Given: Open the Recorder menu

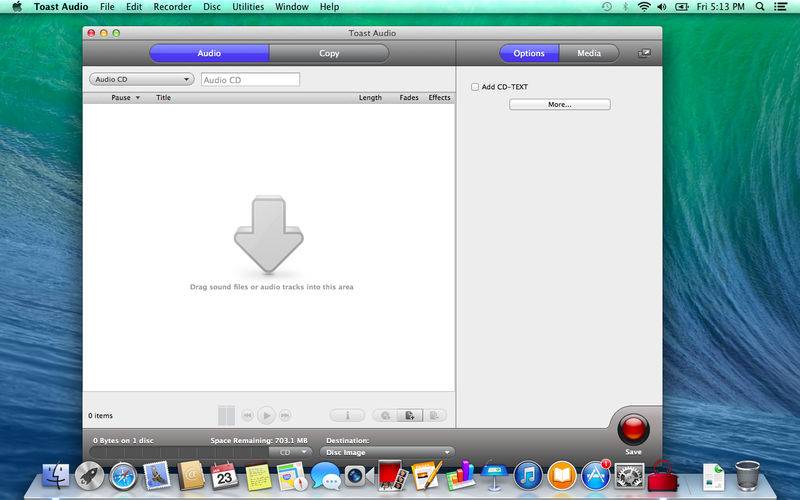Looking at the screenshot, I should click(172, 7).
